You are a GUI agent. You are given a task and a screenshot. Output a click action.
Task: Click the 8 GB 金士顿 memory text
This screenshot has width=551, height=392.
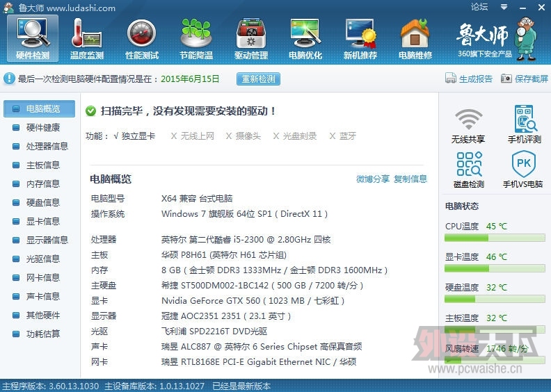point(274,270)
